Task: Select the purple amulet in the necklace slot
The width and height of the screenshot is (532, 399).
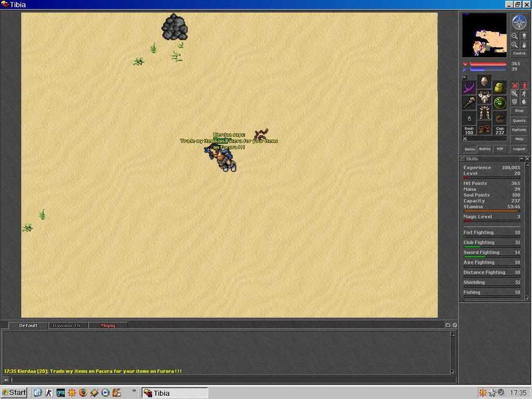Action: (469, 87)
